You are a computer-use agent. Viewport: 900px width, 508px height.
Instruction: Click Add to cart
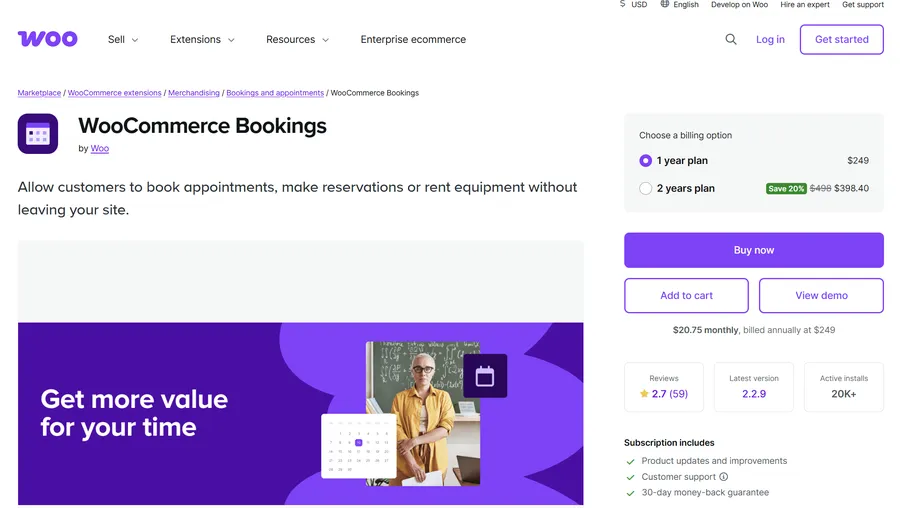(x=686, y=296)
